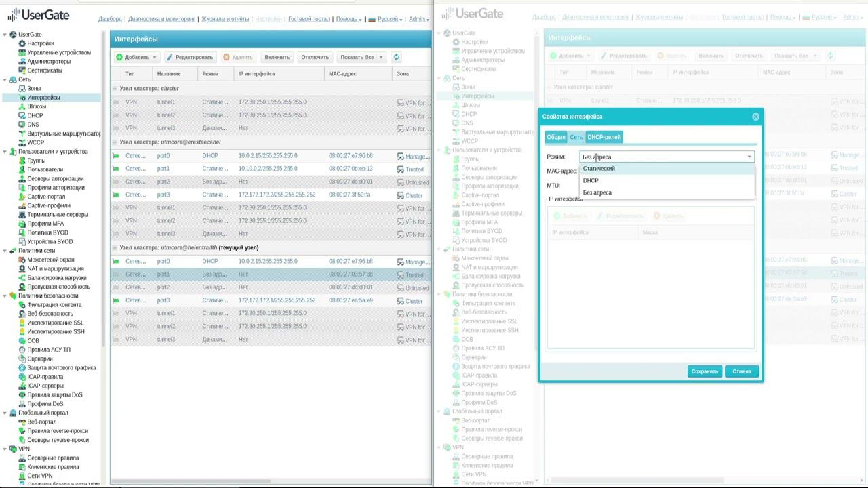Click the gear icon beside Настройки in left window
The height and width of the screenshot is (488, 868).
tap(22, 43)
